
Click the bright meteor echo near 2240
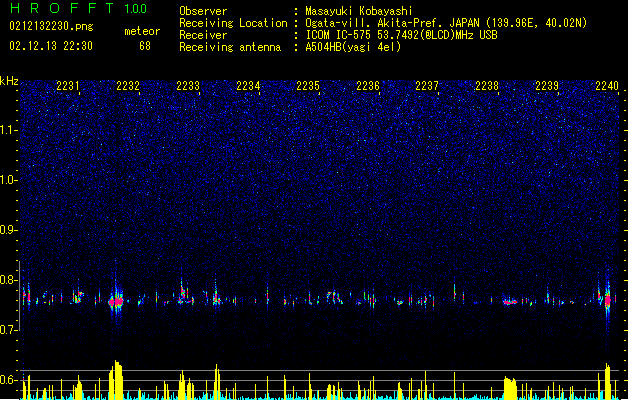click(608, 300)
